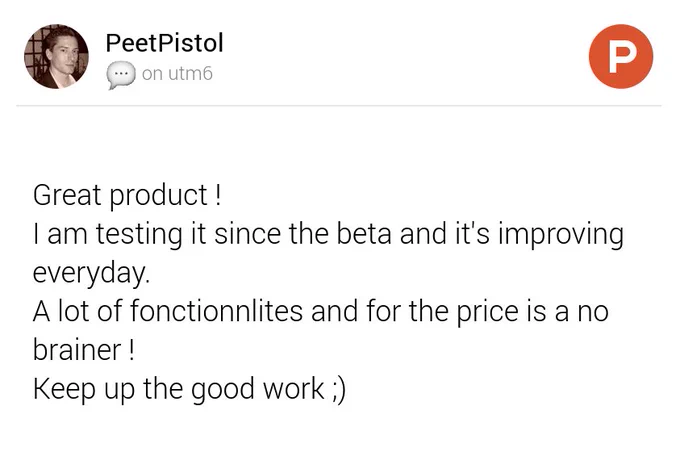Open PeetPistol's round profile photo
680x452 pixels.
pos(56,56)
